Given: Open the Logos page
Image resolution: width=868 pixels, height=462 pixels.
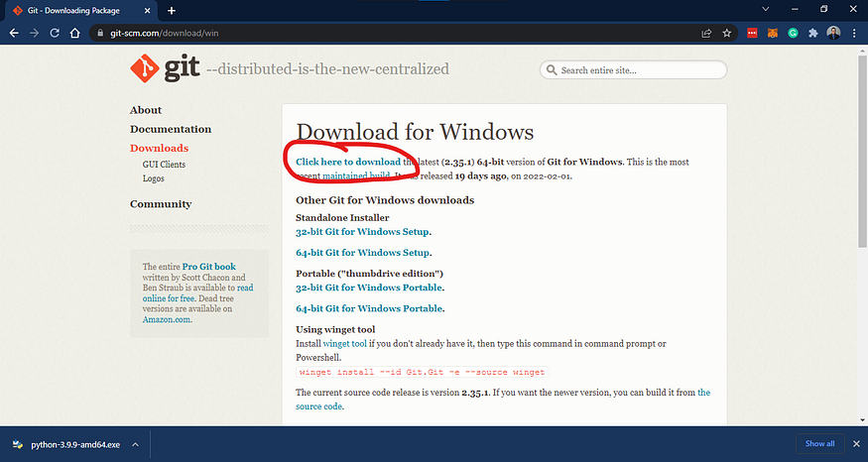Looking at the screenshot, I should [x=154, y=178].
